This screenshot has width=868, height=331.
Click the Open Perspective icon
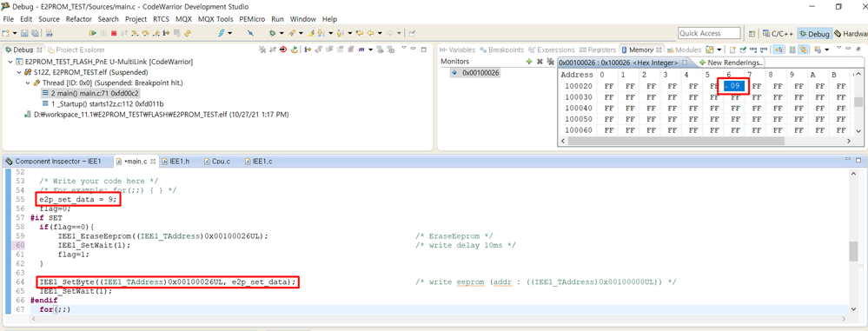[x=752, y=33]
